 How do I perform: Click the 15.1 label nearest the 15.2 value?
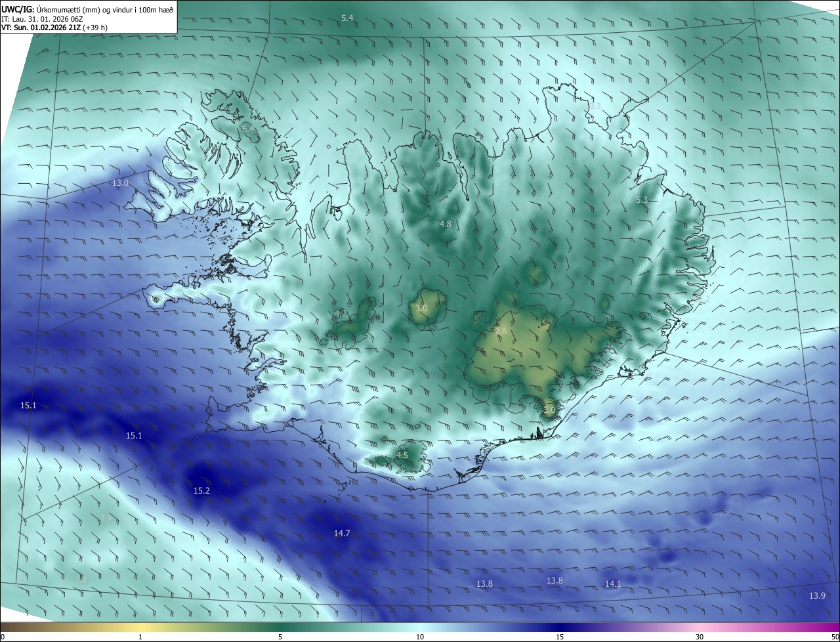pyautogui.click(x=134, y=435)
